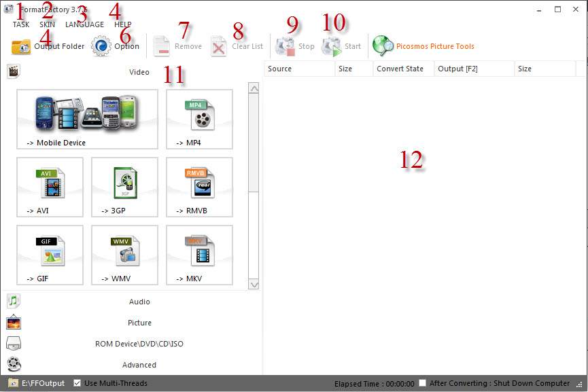The width and height of the screenshot is (588, 392).
Task: Click the Clear List red X icon
Action: [219, 46]
